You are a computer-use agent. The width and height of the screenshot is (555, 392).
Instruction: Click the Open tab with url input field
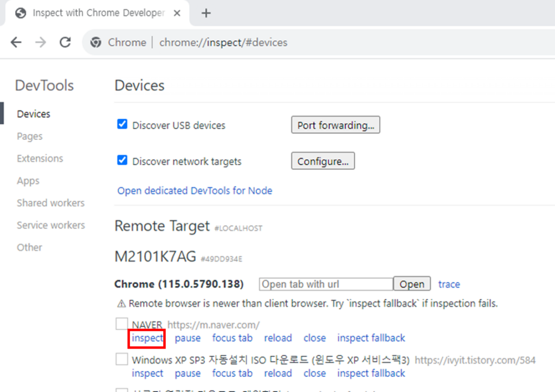(x=325, y=284)
